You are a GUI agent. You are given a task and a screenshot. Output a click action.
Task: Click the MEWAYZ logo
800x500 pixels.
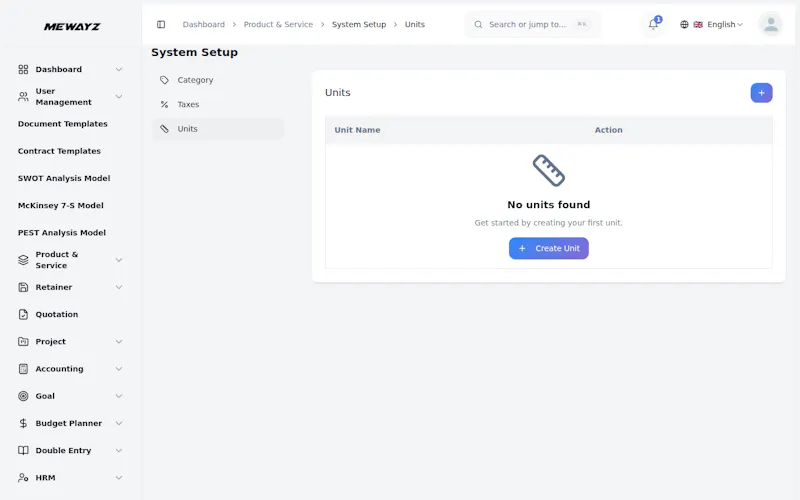coord(72,27)
